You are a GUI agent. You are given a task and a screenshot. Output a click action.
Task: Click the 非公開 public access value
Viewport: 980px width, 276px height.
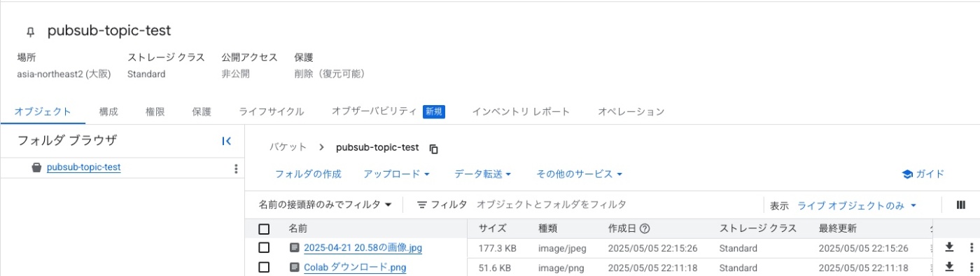235,74
